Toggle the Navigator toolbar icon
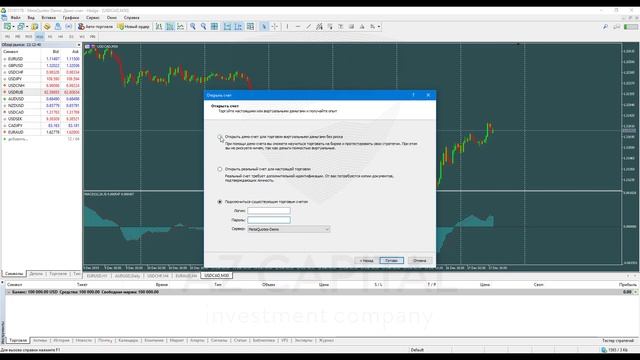This screenshot has height=360, width=640. (x=47, y=27)
